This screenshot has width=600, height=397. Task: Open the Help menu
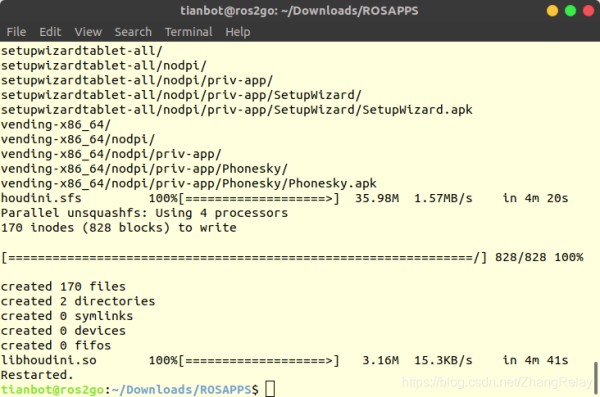(x=238, y=32)
